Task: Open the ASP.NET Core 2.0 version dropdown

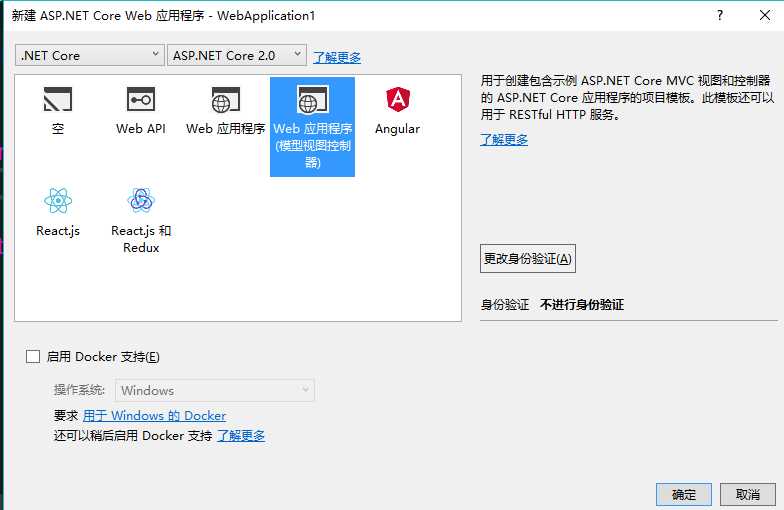Action: point(236,56)
